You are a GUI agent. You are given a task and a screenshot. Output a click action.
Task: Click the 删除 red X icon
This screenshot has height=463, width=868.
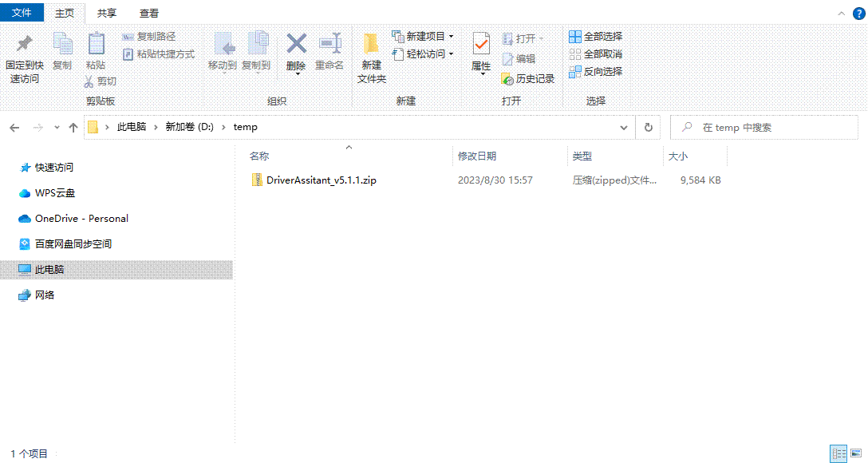click(x=296, y=44)
